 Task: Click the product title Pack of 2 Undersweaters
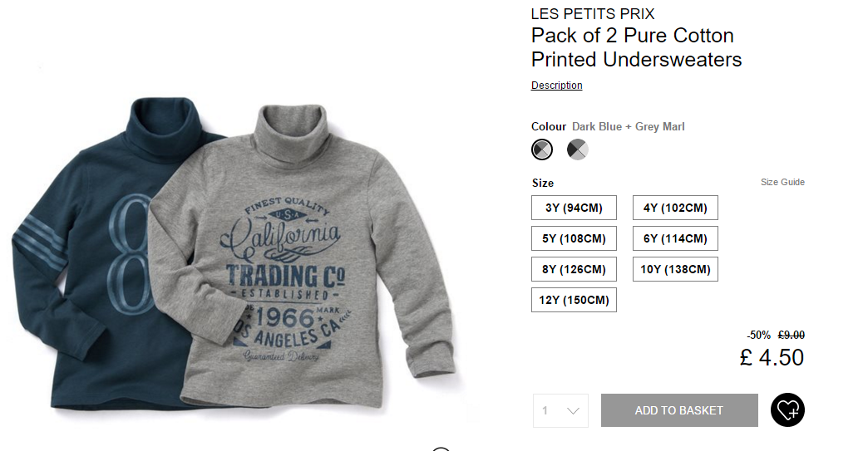tap(637, 47)
